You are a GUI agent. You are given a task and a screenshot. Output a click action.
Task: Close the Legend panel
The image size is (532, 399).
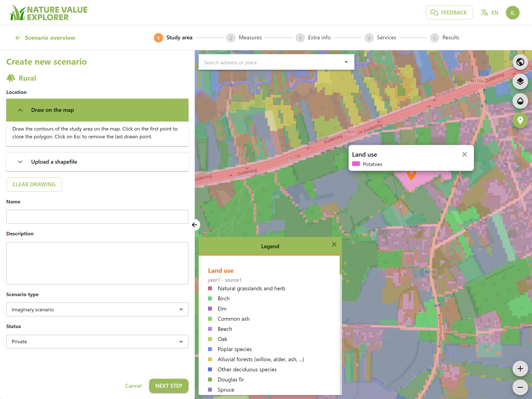(334, 245)
